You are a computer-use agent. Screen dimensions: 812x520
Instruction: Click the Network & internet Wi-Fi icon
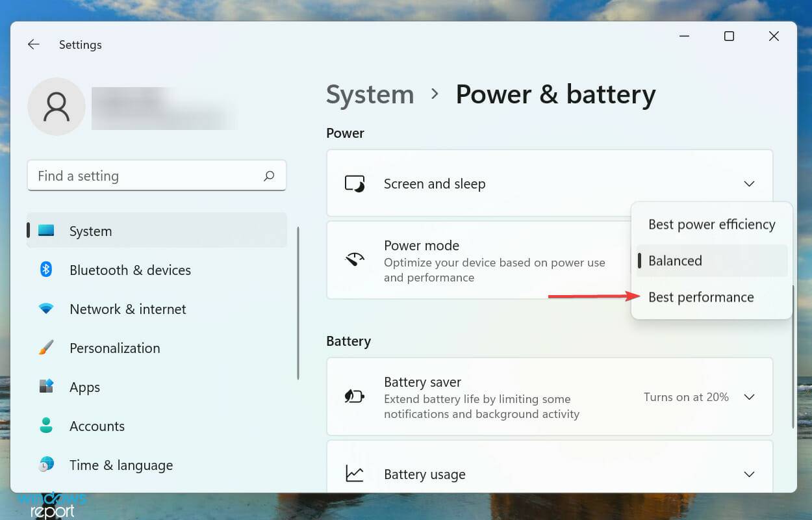coord(46,309)
